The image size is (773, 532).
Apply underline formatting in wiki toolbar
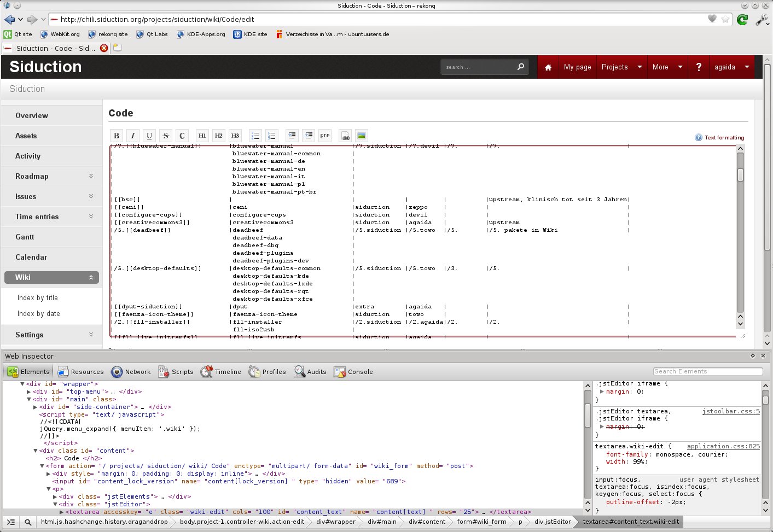(149, 136)
